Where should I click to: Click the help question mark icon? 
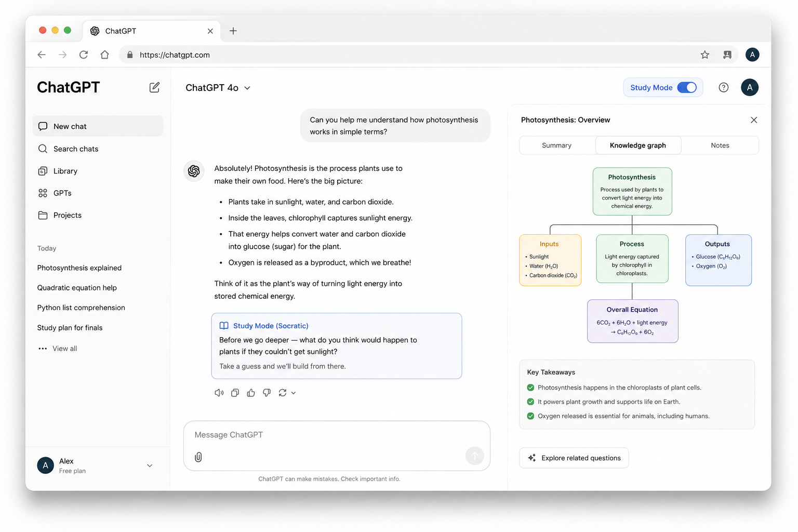[x=724, y=87]
